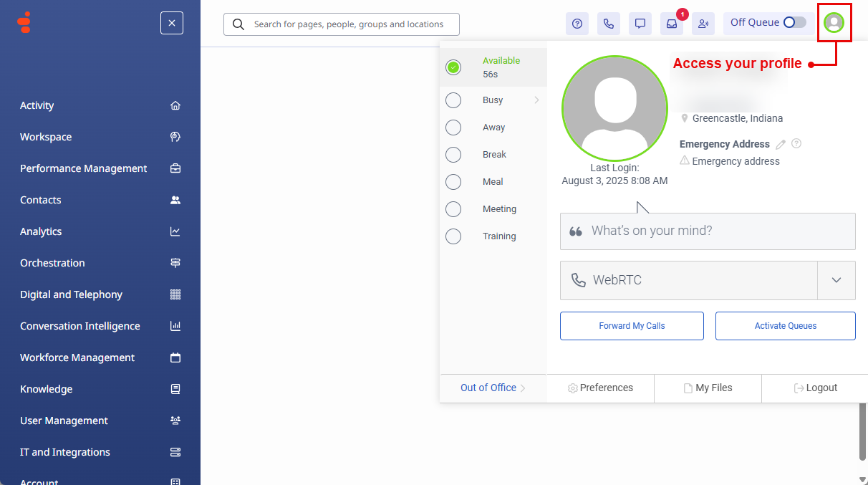Screen dimensions: 868x485
Task: Click profile avatar icon in top bar
Action: pyautogui.click(x=834, y=23)
